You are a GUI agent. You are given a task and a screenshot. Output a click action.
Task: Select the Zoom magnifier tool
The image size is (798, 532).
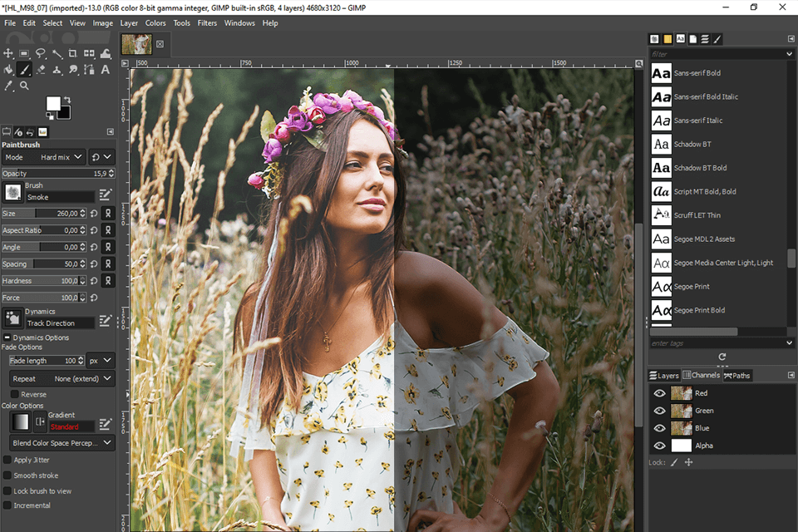pos(25,86)
